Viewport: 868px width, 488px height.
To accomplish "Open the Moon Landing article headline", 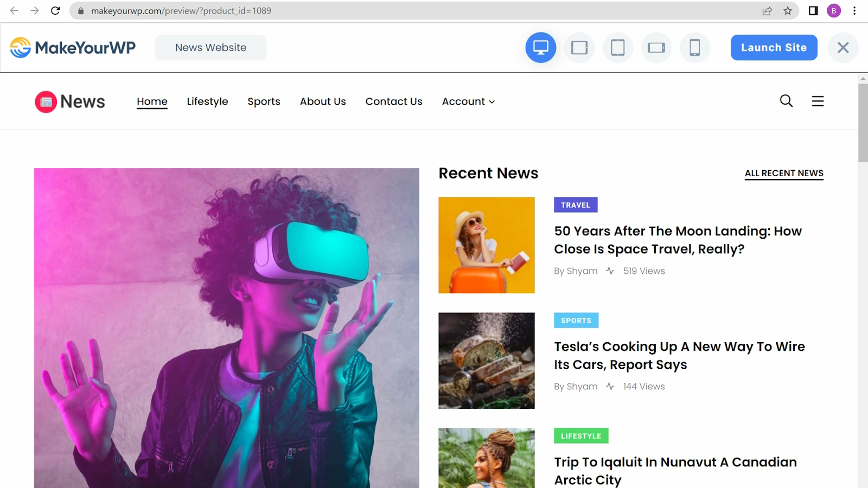I will (678, 240).
